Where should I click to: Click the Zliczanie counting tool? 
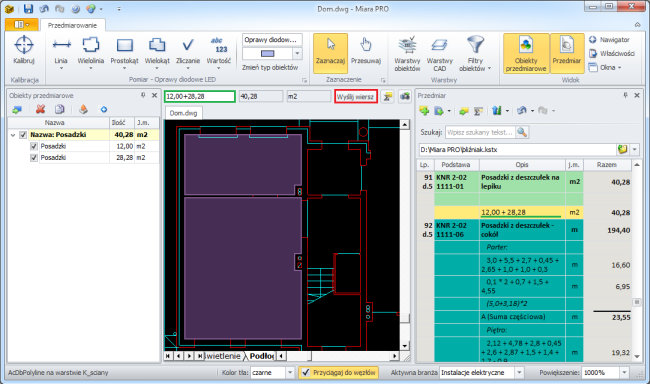pos(188,52)
